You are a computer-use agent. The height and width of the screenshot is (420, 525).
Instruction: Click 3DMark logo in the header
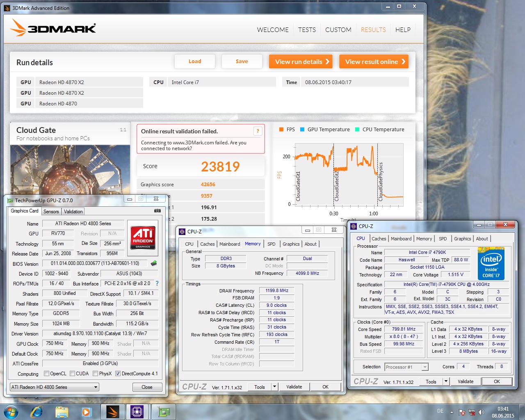pos(53,28)
